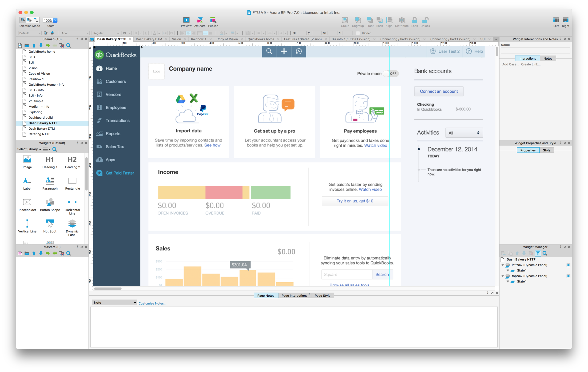Open the Default widget style dropdown

click(x=30, y=33)
